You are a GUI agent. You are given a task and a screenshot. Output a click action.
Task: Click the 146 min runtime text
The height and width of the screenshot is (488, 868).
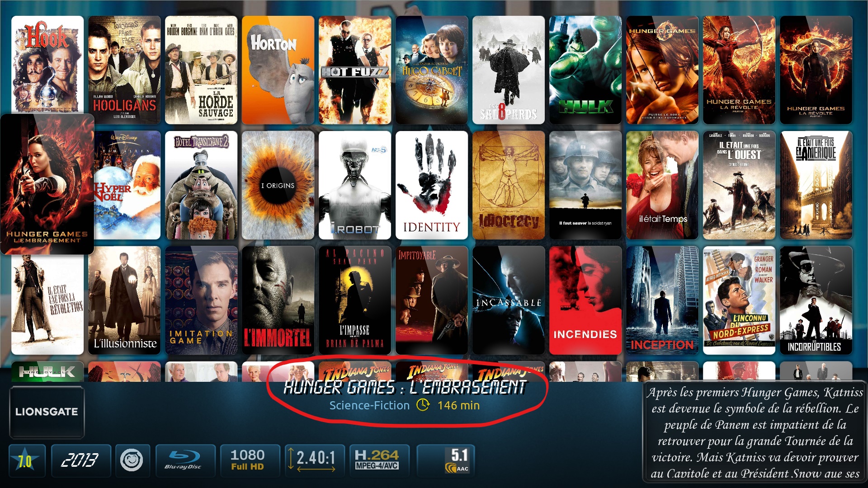coord(458,405)
